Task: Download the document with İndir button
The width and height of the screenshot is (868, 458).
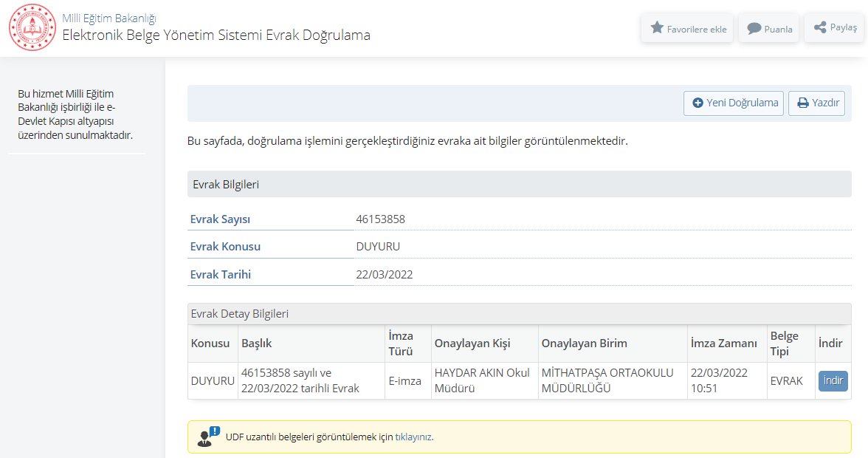Action: pos(833,381)
